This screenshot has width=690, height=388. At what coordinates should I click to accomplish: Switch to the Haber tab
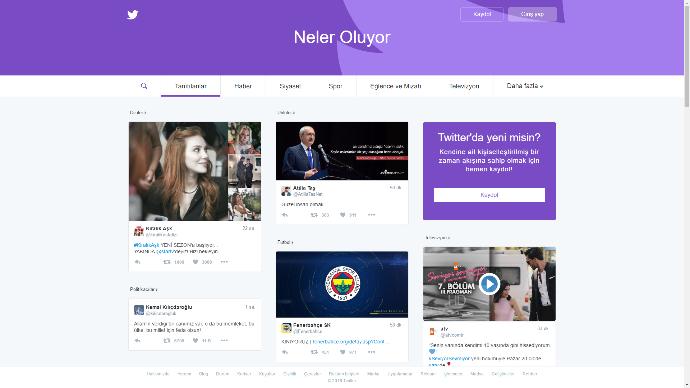coord(243,86)
